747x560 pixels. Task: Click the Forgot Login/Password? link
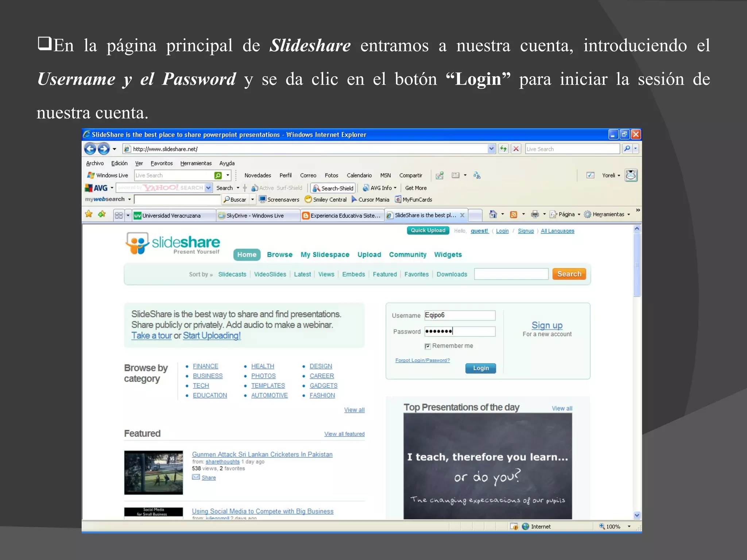pos(422,360)
